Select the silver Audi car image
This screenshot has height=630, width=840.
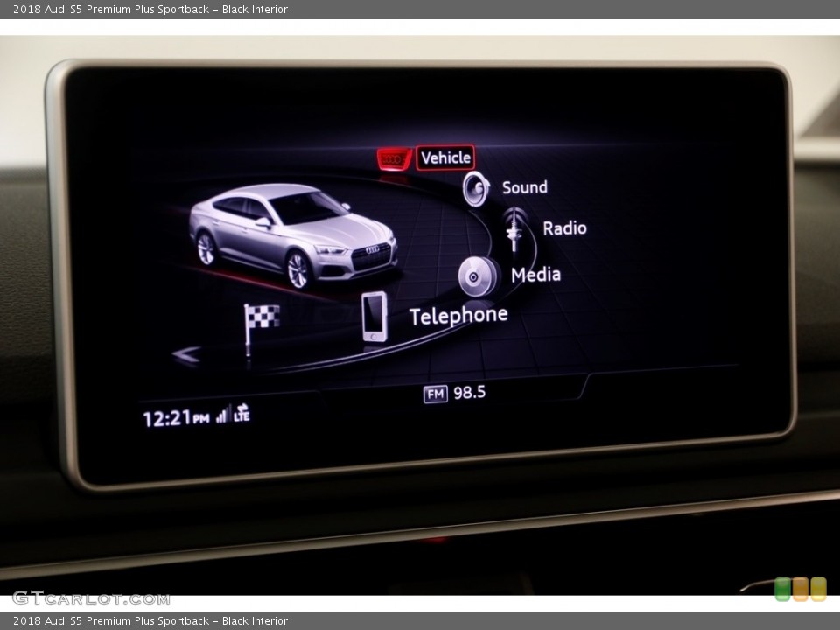[x=293, y=236]
